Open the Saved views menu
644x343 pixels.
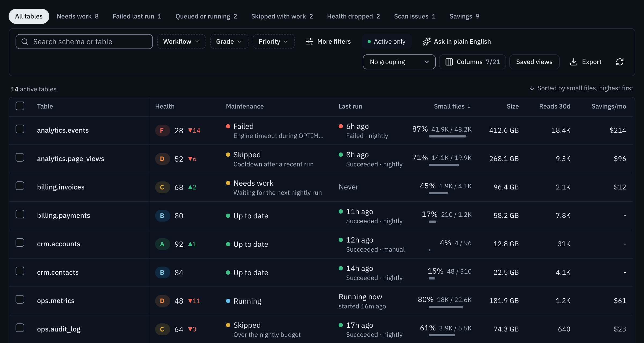coord(534,62)
